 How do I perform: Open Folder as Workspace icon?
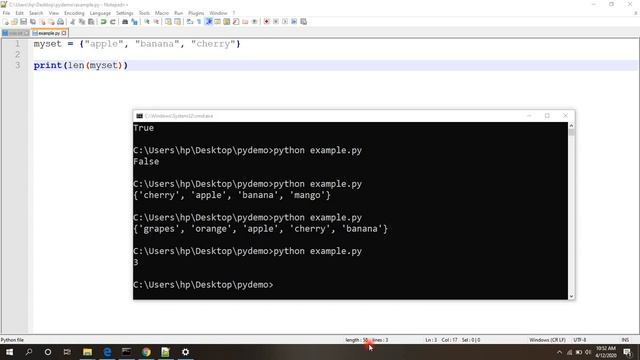click(x=245, y=22)
